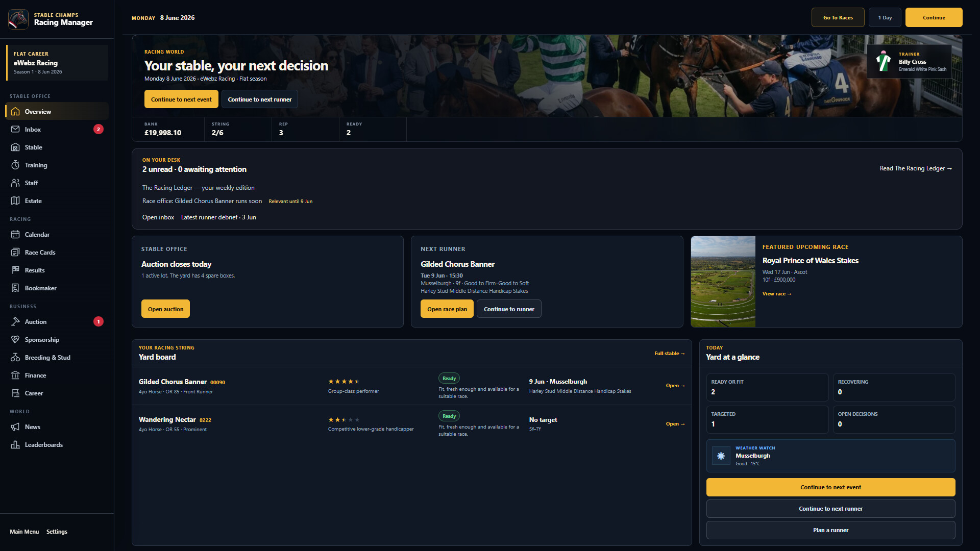Select the 1 Day advance button
This screenshot has width=980, height=551.
coord(885,17)
